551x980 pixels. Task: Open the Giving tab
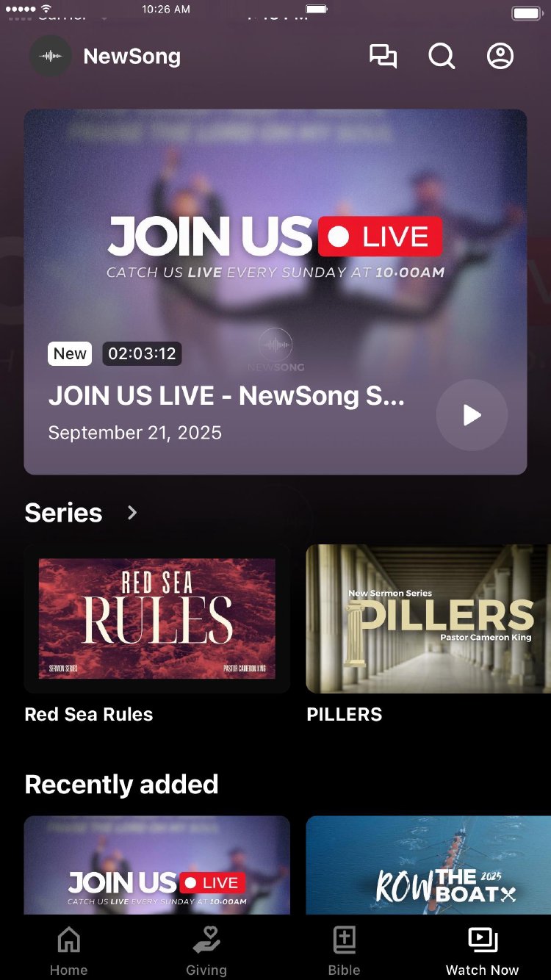206,951
